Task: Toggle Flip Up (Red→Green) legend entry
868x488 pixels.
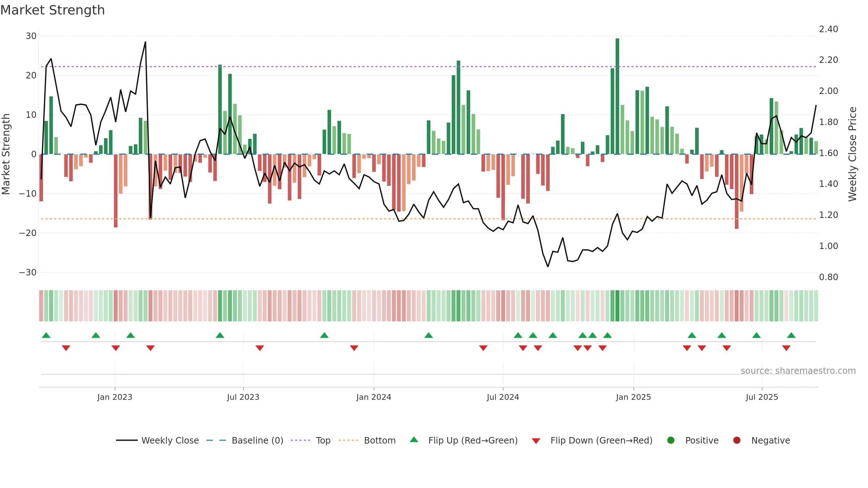Action: click(464, 440)
